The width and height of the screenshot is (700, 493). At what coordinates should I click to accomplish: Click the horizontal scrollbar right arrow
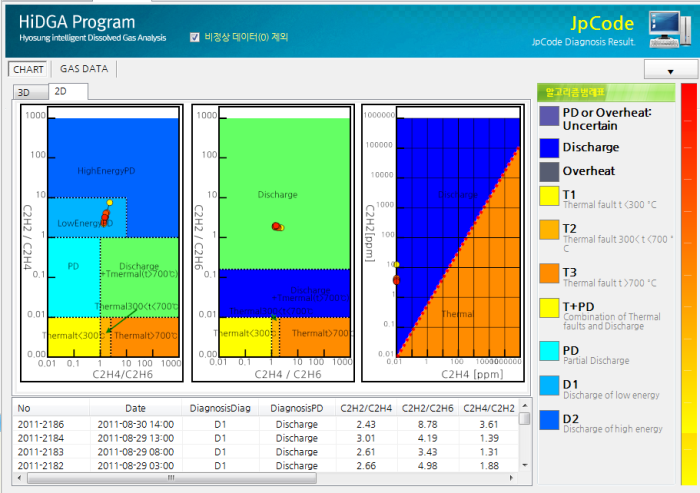512,478
